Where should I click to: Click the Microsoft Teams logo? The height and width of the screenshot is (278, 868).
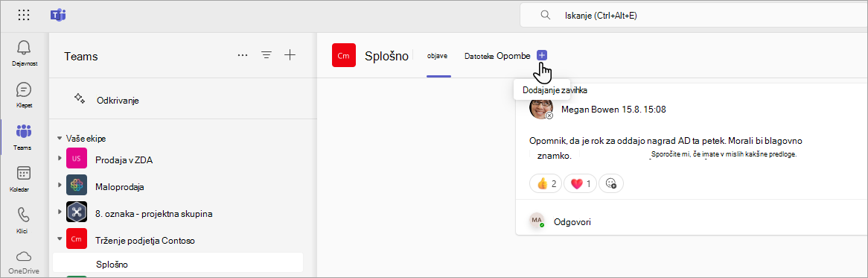57,15
